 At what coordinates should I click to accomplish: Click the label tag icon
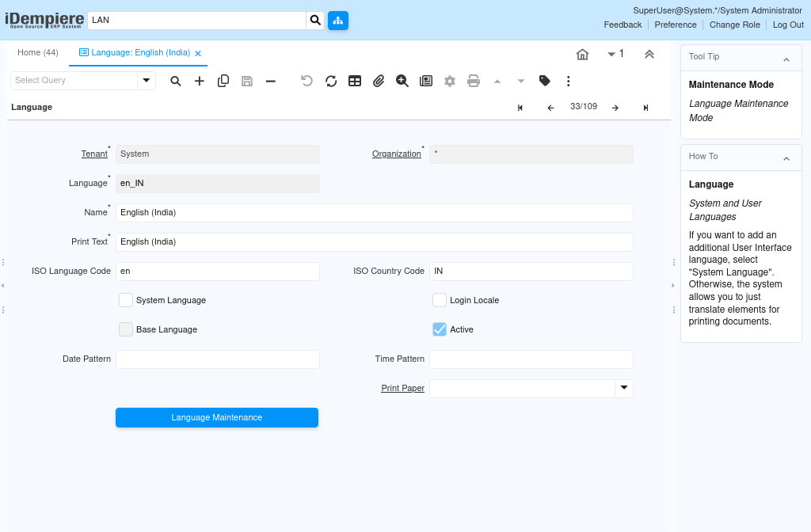(545, 82)
